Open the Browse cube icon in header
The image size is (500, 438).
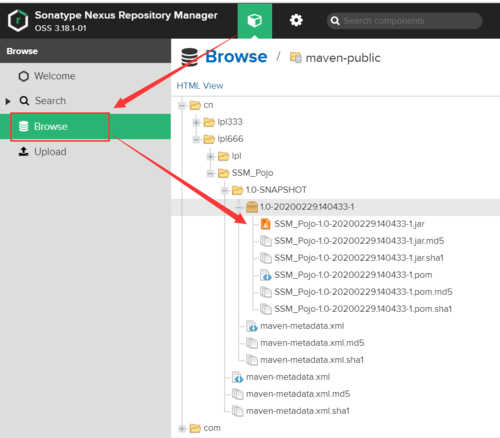coord(255,21)
